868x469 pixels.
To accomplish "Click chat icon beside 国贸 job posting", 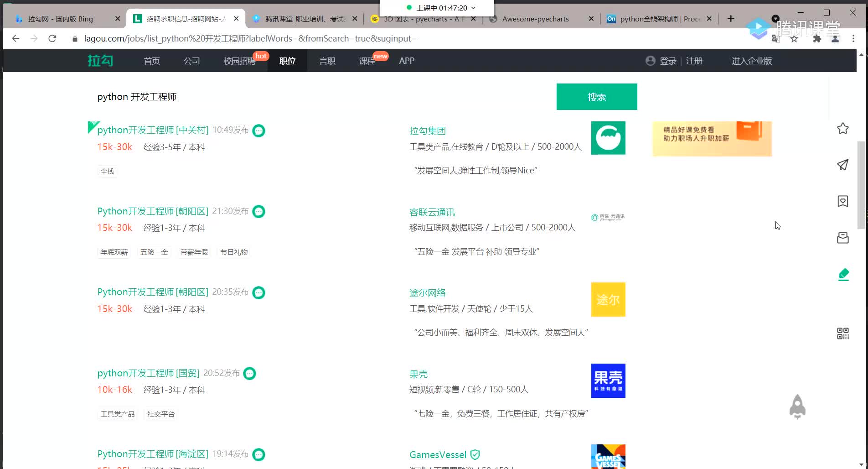I will coord(249,374).
